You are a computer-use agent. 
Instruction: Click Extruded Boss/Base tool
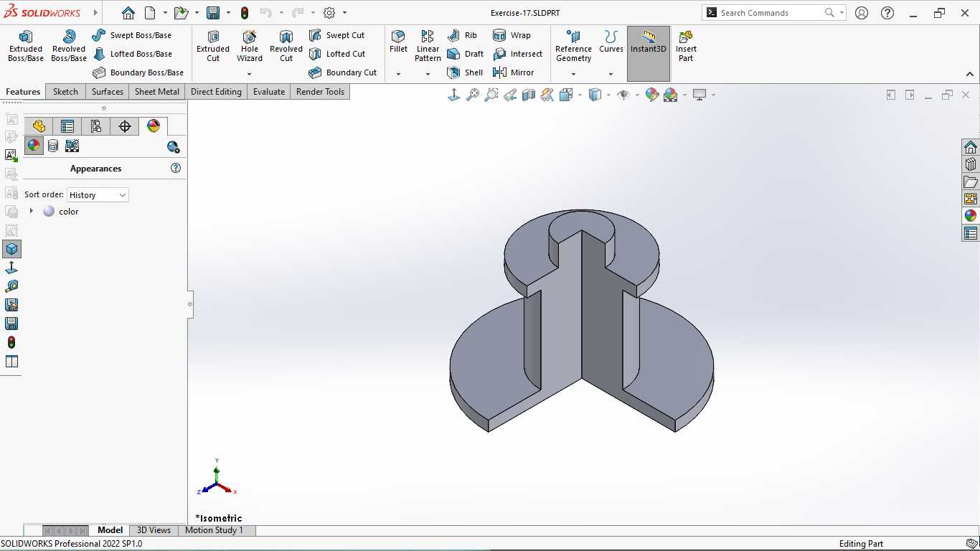pyautogui.click(x=26, y=46)
